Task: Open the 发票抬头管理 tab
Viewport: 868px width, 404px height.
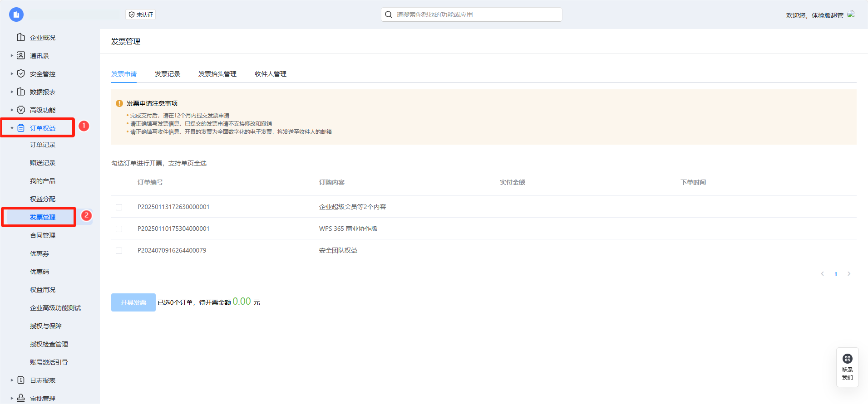Action: (217, 74)
